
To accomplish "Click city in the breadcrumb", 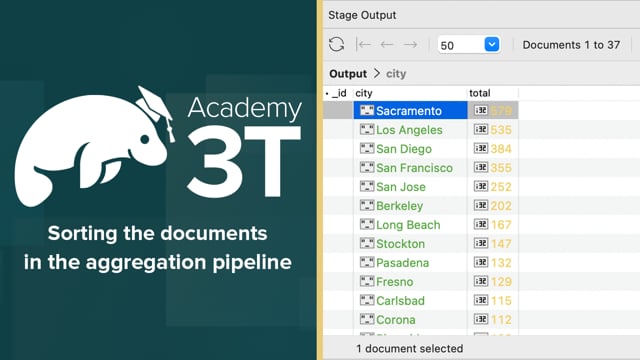I will click(396, 74).
